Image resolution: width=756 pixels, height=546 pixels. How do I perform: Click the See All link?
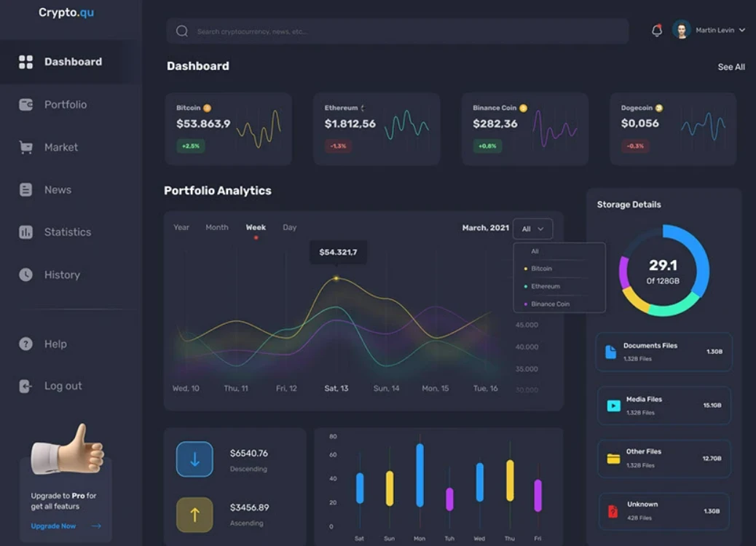point(731,67)
